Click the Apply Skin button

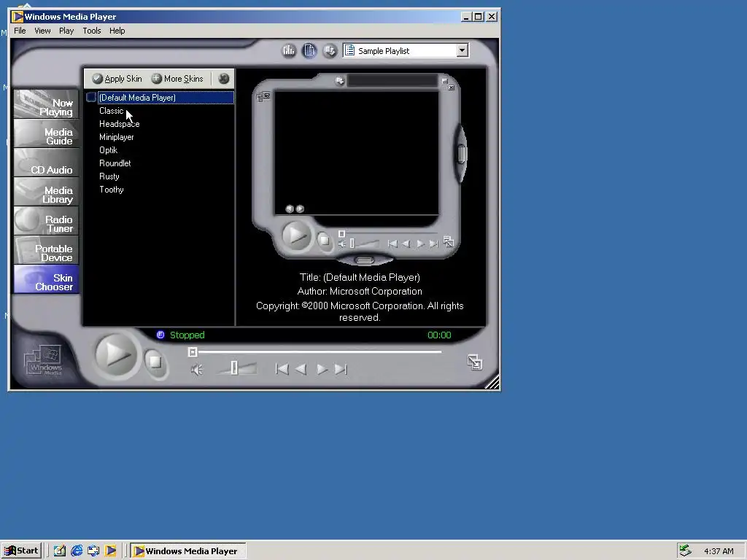117,79
